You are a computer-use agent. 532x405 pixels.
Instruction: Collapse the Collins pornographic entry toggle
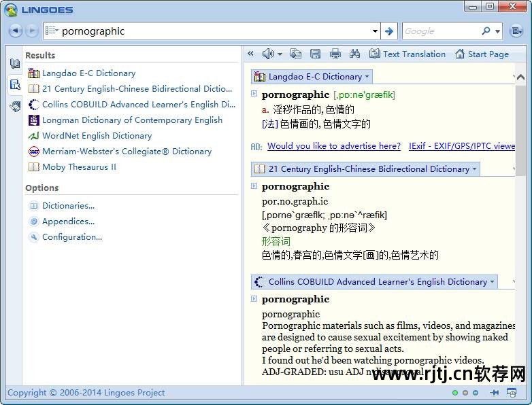(x=254, y=298)
